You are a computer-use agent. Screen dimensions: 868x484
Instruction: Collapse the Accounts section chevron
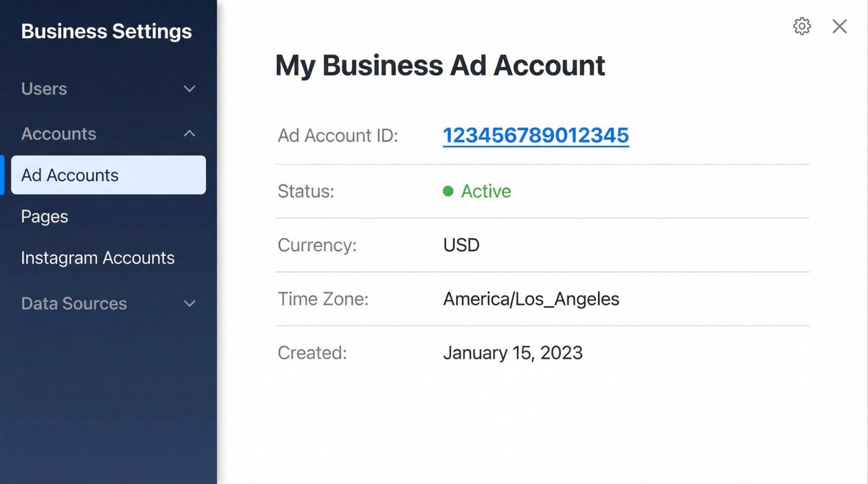click(x=189, y=133)
